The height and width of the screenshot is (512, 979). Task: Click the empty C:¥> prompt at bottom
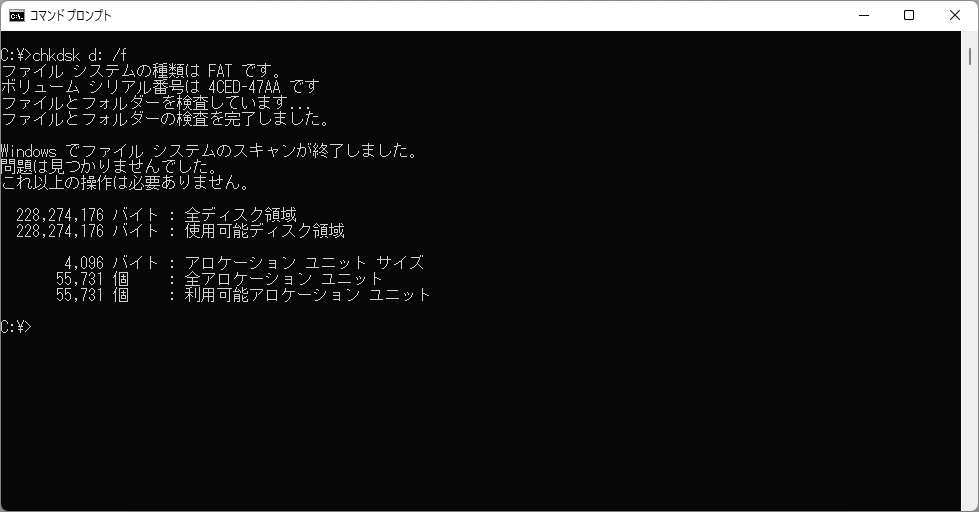click(x=16, y=326)
